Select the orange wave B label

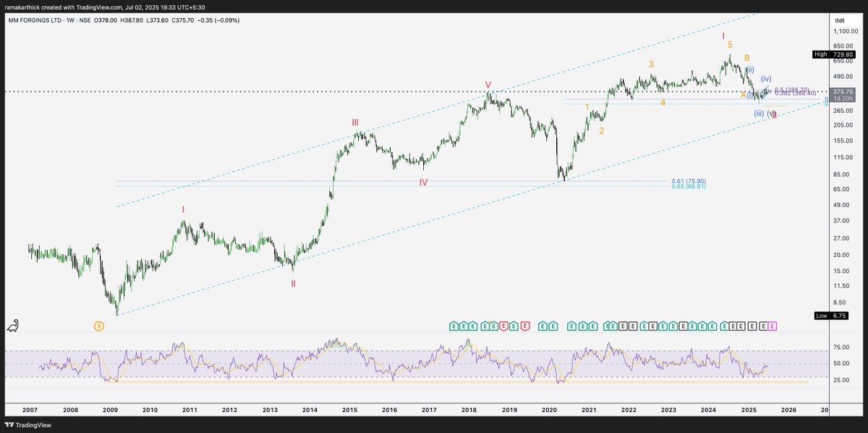pyautogui.click(x=747, y=57)
